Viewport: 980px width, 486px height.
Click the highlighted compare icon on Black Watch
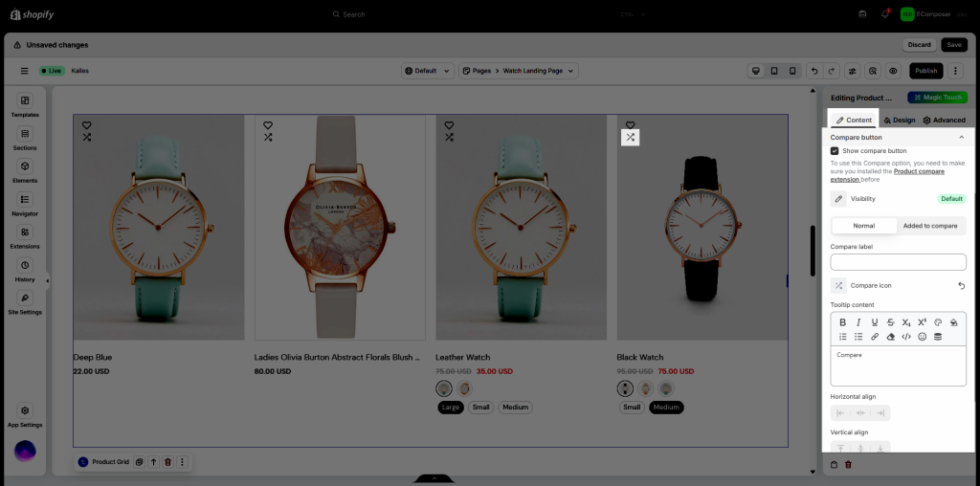tap(630, 138)
